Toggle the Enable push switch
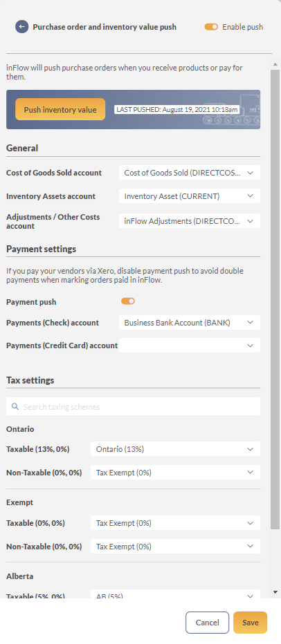Viewport: 281px width, 644px height. [x=211, y=27]
